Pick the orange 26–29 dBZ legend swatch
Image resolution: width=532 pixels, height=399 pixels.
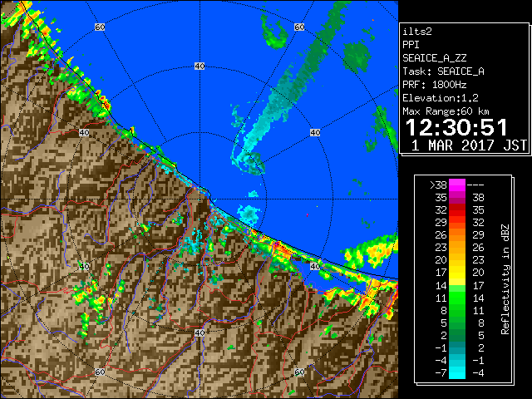(457, 235)
